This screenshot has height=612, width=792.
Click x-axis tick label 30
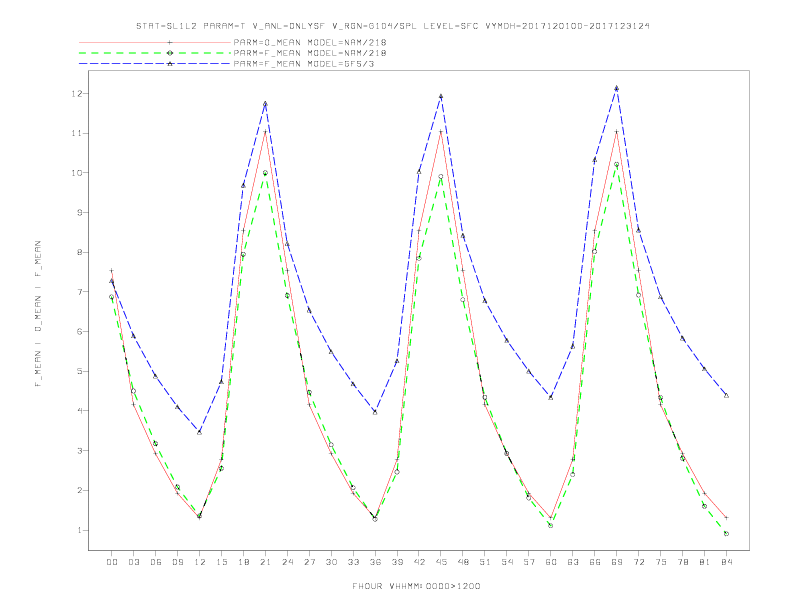pos(331,562)
